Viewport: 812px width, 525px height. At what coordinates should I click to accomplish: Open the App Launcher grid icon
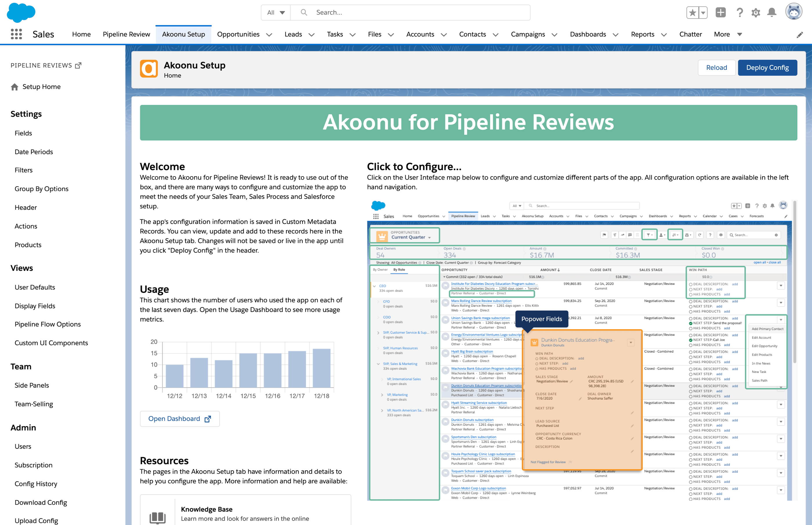point(16,34)
